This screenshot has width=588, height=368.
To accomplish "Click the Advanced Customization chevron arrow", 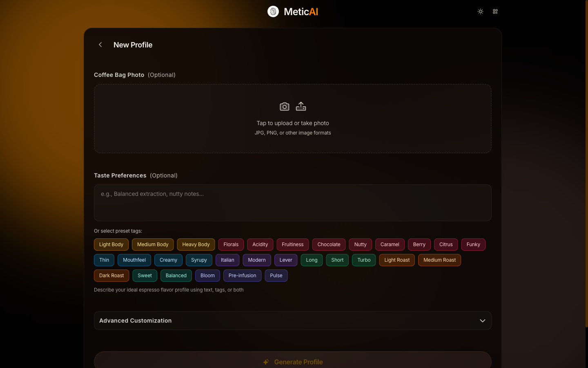I will point(483,321).
